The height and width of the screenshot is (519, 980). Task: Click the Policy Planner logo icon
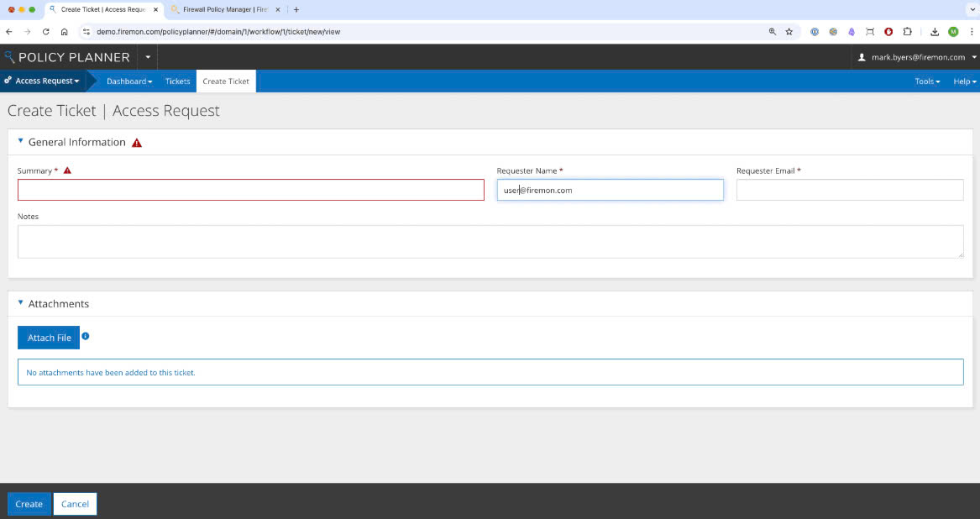coord(10,57)
